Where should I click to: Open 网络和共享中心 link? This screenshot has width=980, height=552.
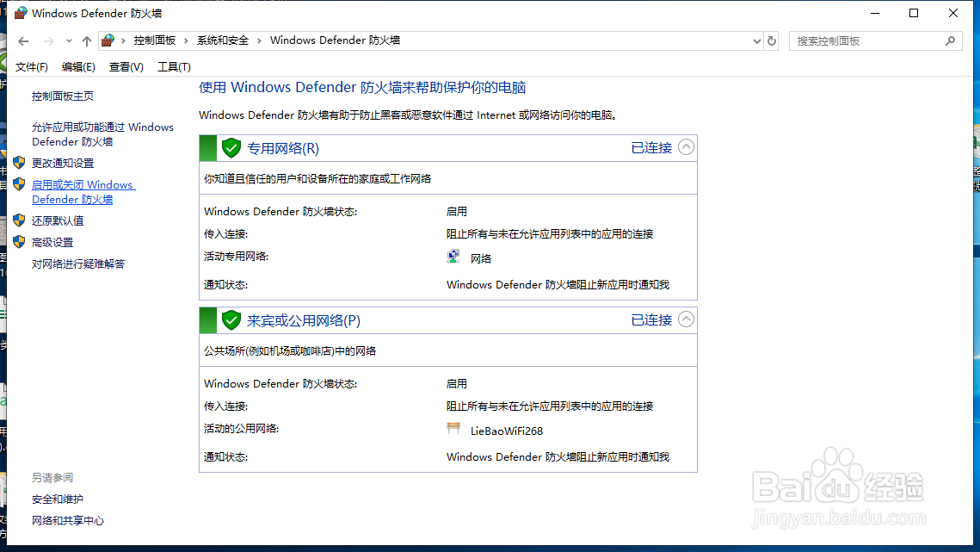(x=67, y=521)
